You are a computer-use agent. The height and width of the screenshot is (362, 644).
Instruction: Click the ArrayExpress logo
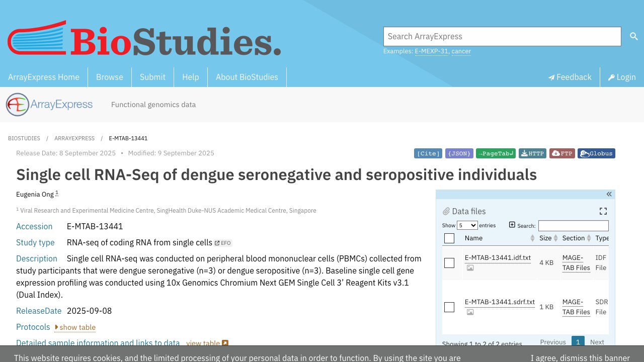pyautogui.click(x=49, y=105)
